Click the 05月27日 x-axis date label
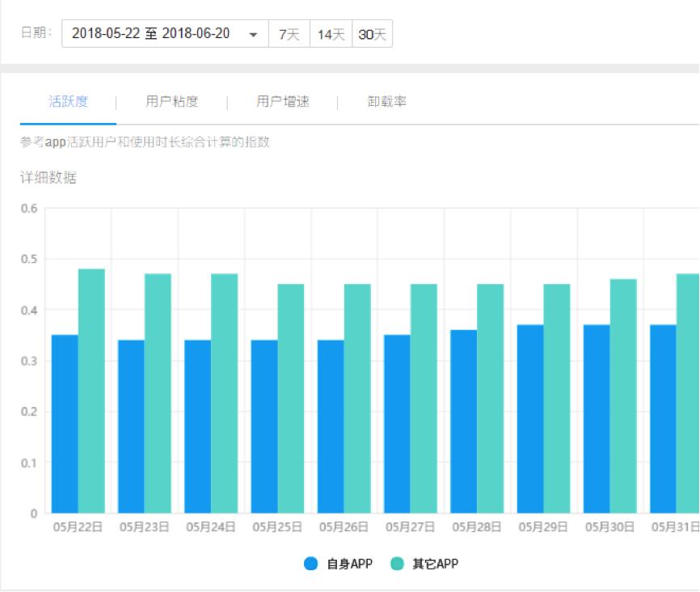The height and width of the screenshot is (592, 700). pyautogui.click(x=411, y=527)
